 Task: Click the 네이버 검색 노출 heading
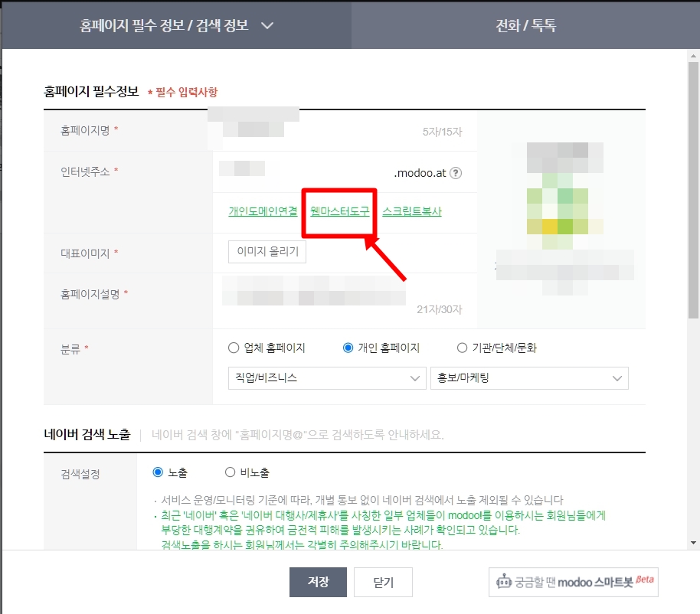point(87,434)
